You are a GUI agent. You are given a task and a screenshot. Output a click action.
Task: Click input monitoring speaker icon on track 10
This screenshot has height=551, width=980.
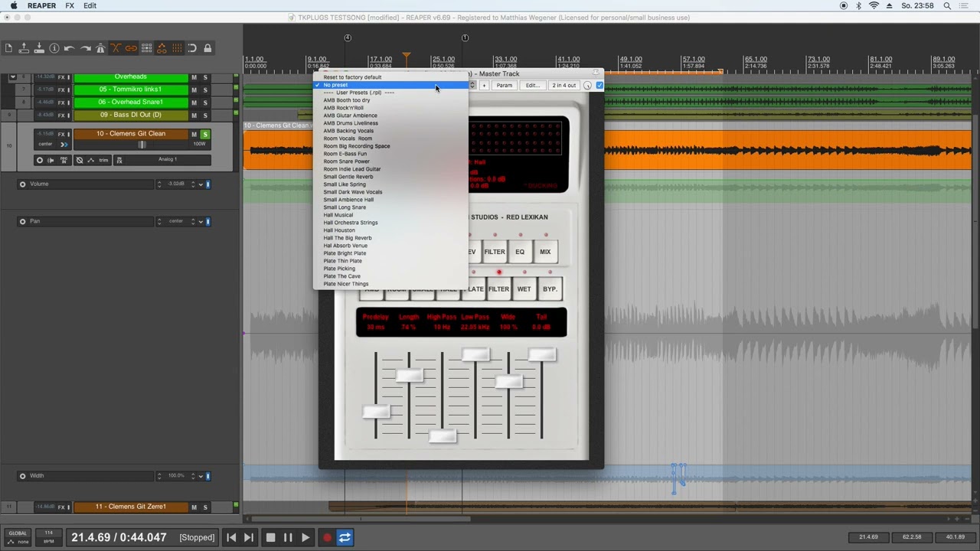51,160
